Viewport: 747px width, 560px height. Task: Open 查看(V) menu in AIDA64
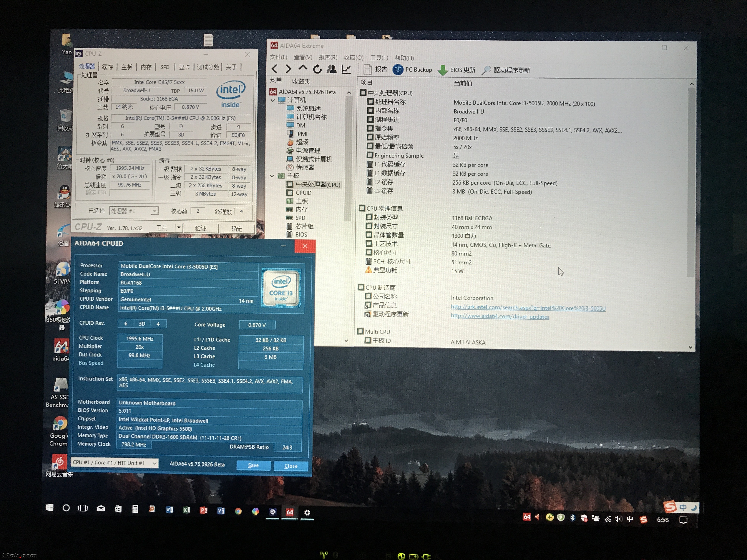click(303, 57)
